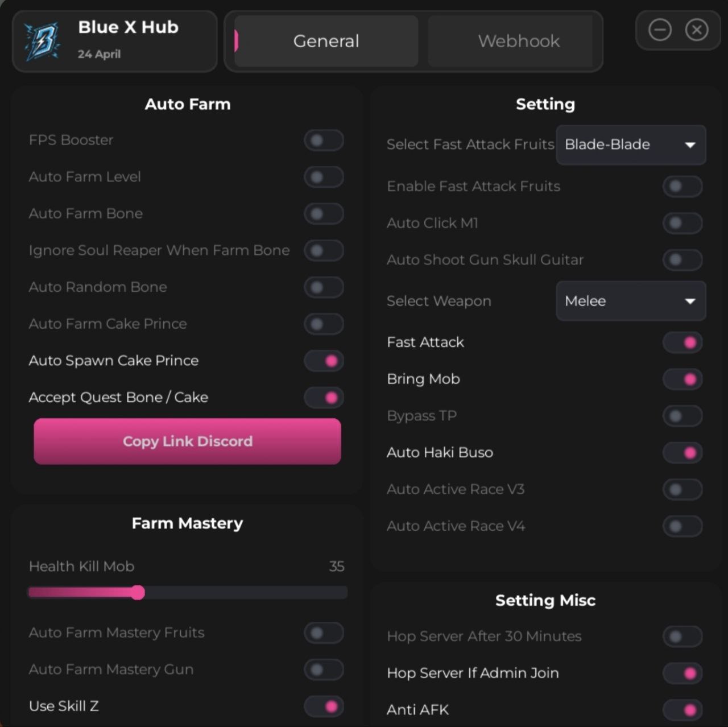Click the Select Weapon dropdown arrow

coord(690,301)
